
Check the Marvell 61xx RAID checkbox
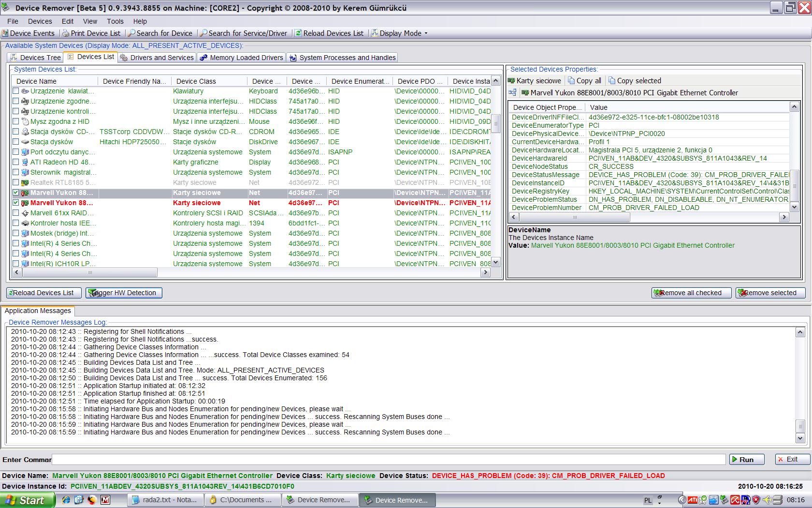16,213
